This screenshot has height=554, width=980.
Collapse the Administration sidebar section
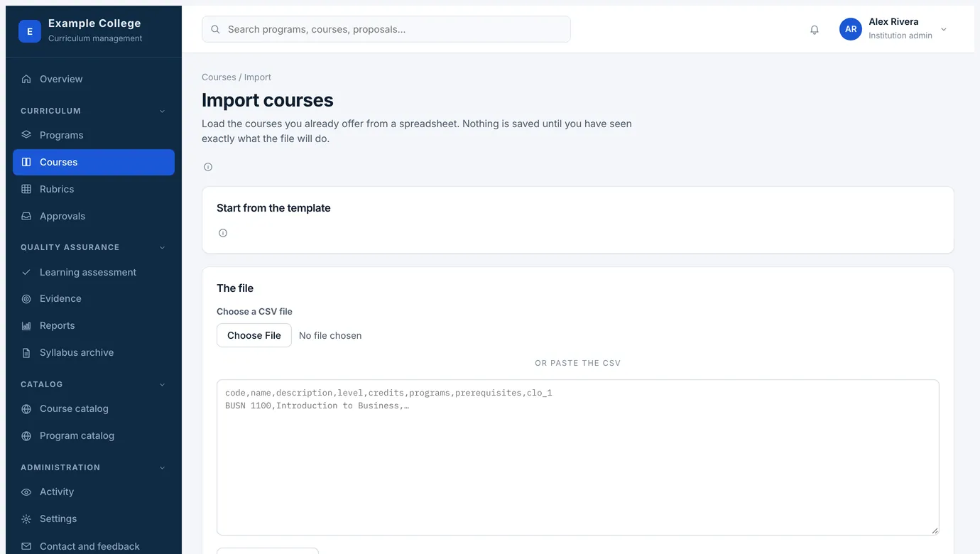pos(162,468)
